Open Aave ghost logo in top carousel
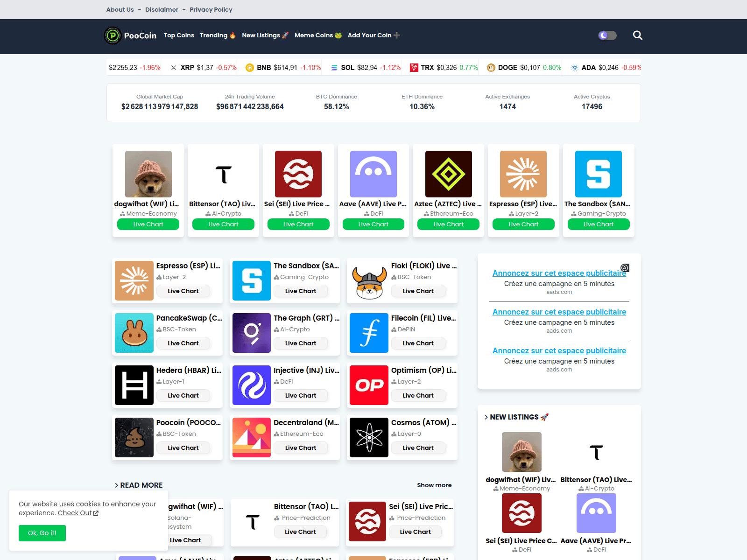 [373, 174]
